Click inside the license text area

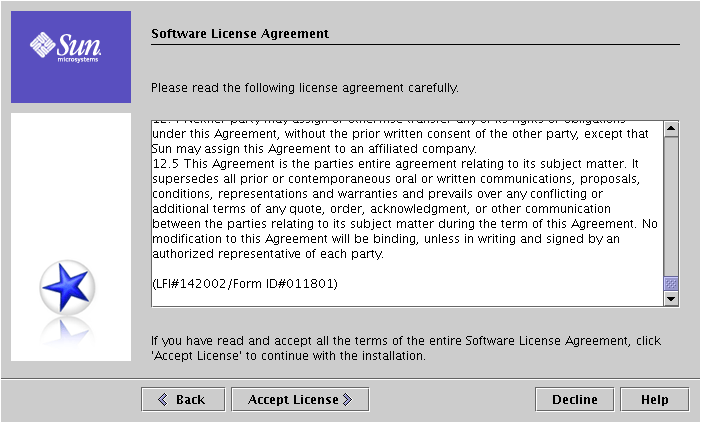pyautogui.click(x=407, y=214)
